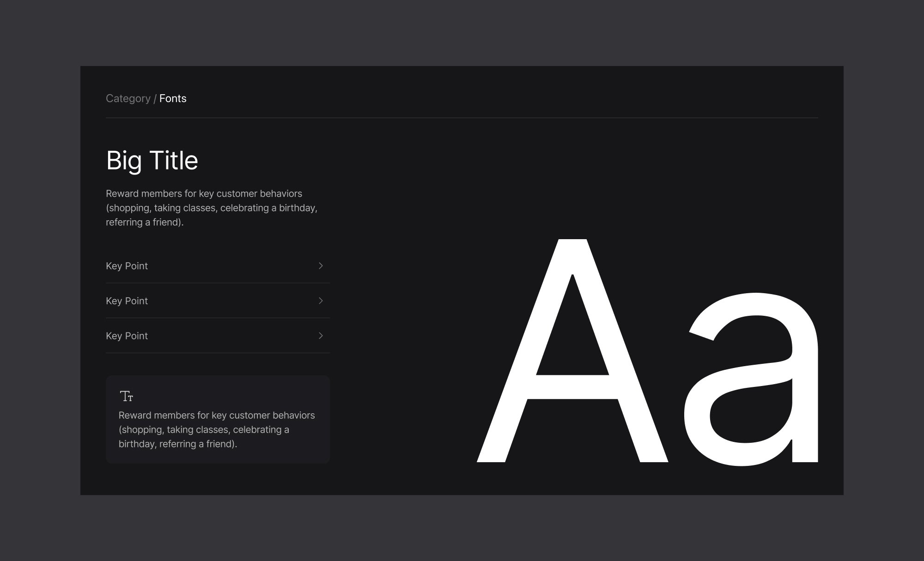Click the divider below the first Key Point
The height and width of the screenshot is (561, 924).
218,283
